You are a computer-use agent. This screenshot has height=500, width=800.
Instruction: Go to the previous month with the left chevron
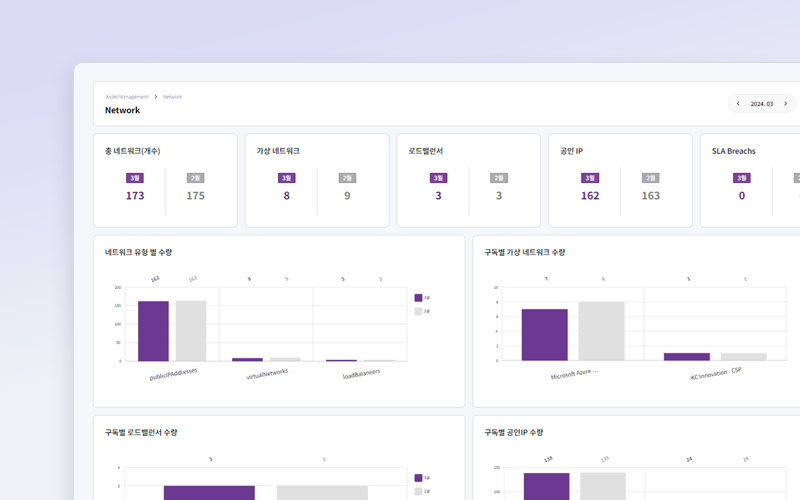click(x=738, y=104)
